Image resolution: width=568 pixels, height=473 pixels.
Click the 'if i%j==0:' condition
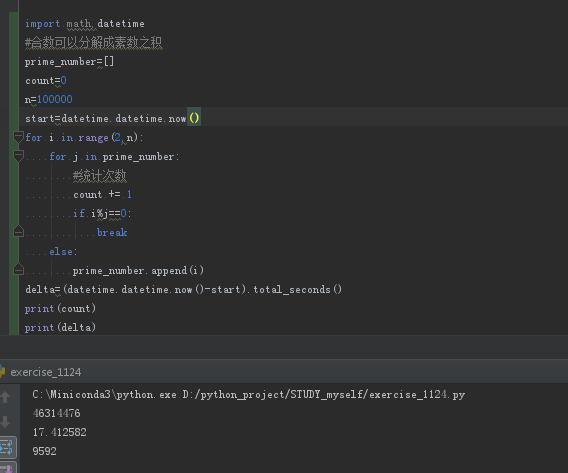(102, 213)
